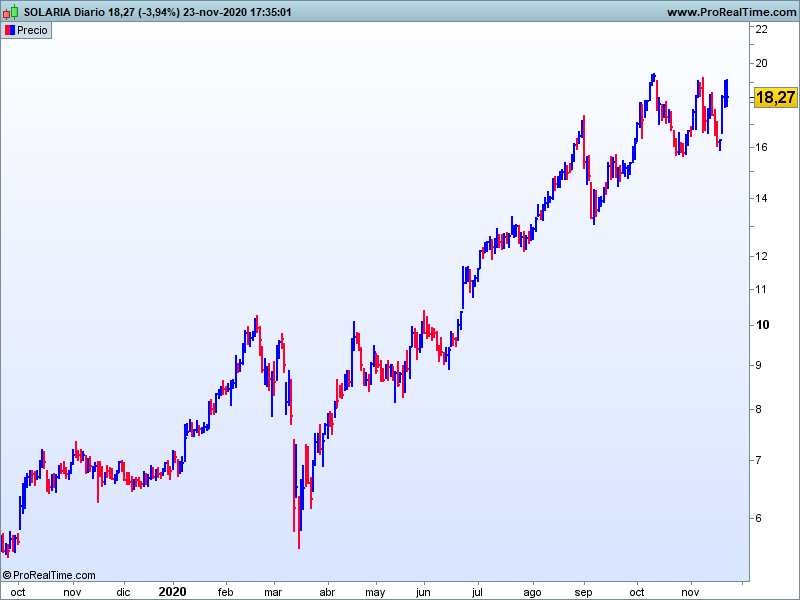Click the 'mar' label on time axis
800x600 pixels.
coord(272,592)
